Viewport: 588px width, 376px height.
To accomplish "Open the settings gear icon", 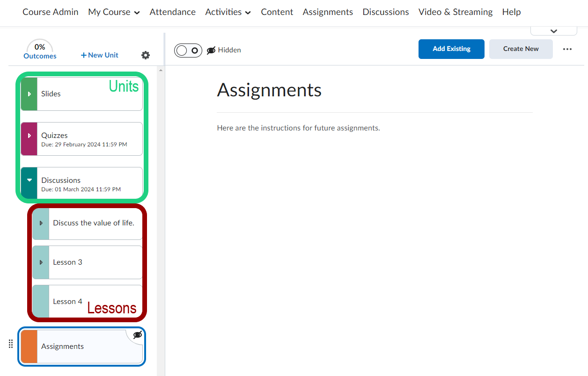I will pos(146,55).
